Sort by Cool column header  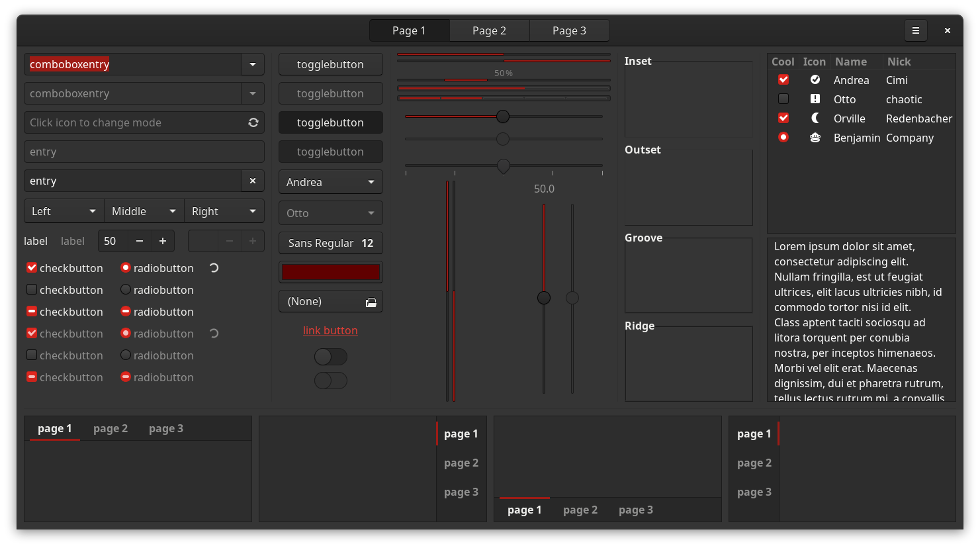783,62
